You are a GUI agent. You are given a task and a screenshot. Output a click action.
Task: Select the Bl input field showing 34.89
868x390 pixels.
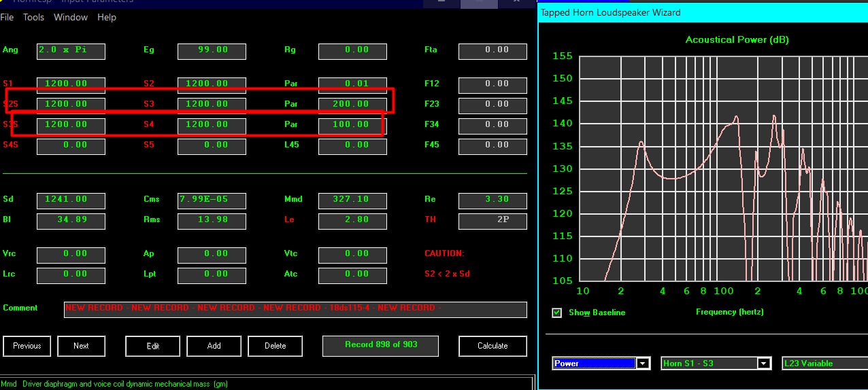71,221
